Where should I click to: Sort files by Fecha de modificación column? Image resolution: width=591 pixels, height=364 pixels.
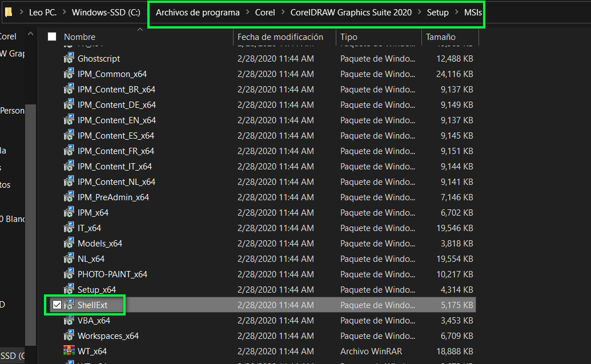[280, 37]
